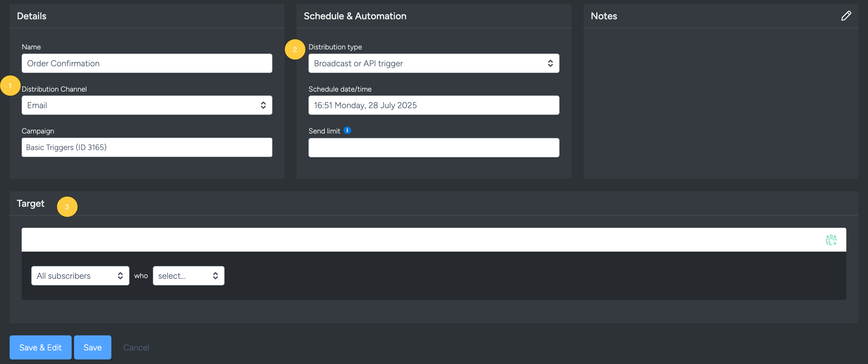868x364 pixels.
Task: Click the Order Confirmation name field
Action: [147, 63]
